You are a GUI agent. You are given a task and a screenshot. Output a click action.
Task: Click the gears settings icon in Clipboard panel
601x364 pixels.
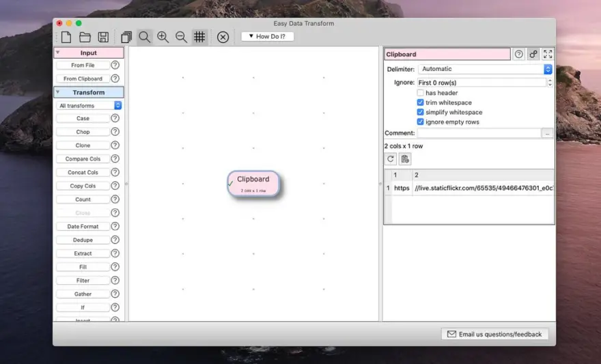point(533,54)
